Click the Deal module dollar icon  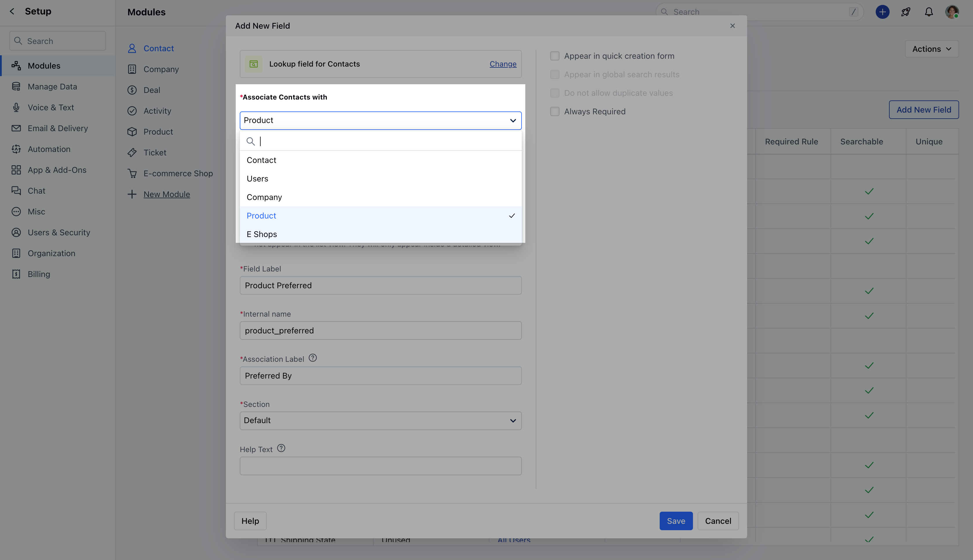(x=132, y=90)
